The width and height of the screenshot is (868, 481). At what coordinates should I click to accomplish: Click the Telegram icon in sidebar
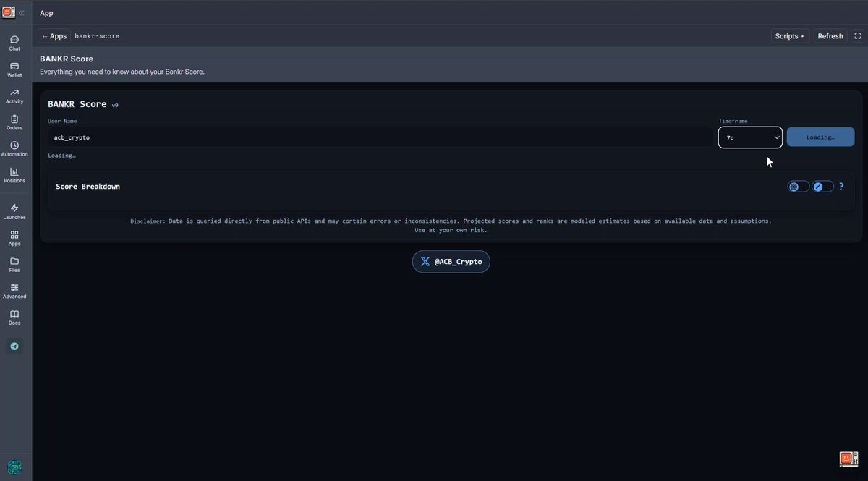14,346
